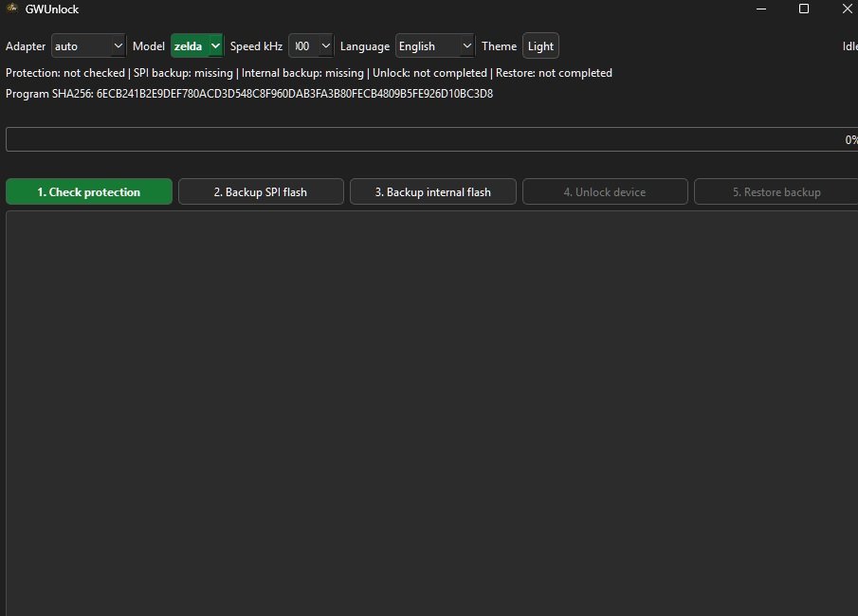Click the 4. Unlock device button
858x616 pixels.
pyautogui.click(x=605, y=192)
